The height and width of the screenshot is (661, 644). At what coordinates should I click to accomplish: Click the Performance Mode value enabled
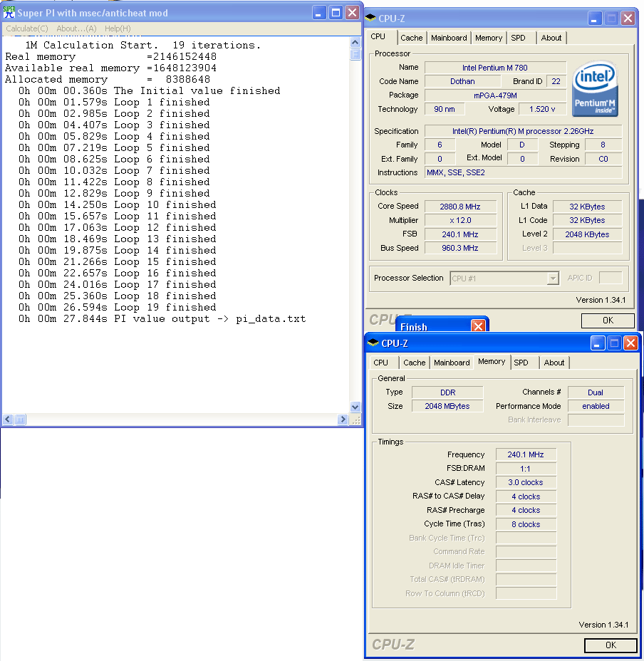point(596,406)
